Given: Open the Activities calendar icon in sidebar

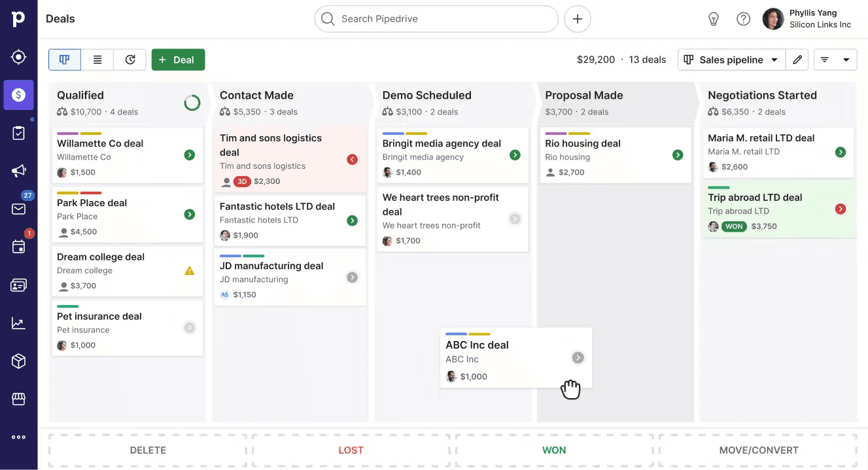Looking at the screenshot, I should coord(18,246).
